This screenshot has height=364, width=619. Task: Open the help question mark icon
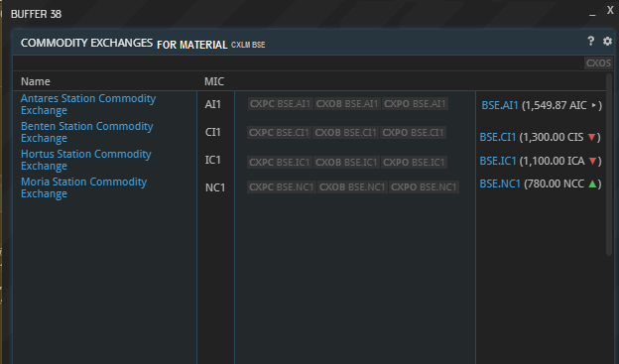590,41
